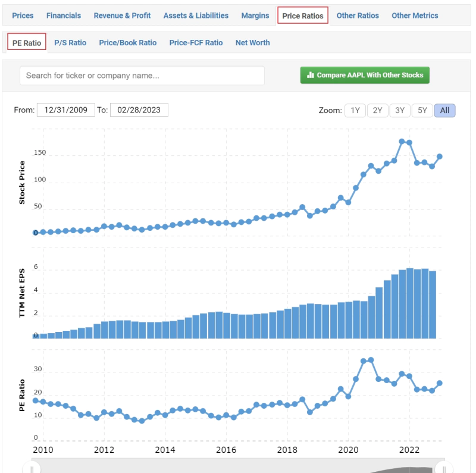Open Price-FCF Ratio sub-tab
The image size is (476, 473).
(196, 42)
